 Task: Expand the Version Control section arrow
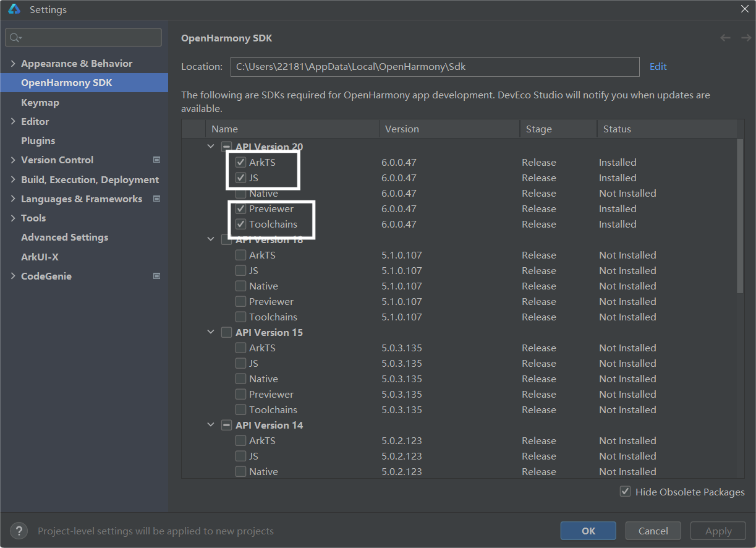13,160
